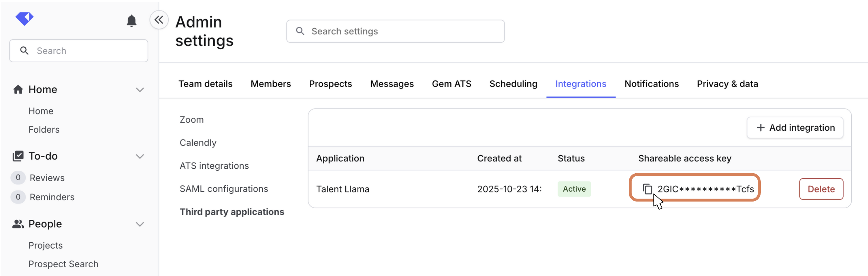Viewport: 868px width, 276px height.
Task: Click the Gem diamond logo
Action: 24,19
